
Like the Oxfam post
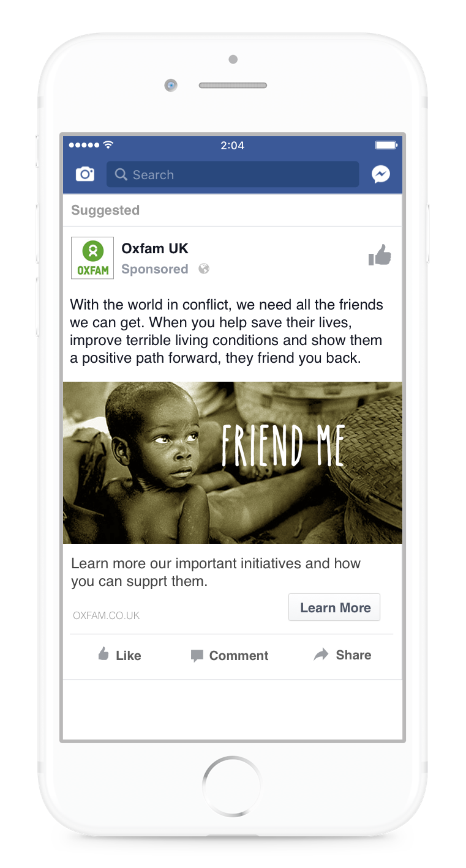point(120,655)
